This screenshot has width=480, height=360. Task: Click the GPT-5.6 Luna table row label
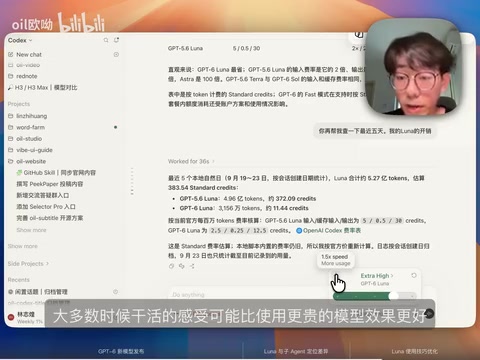[185, 48]
